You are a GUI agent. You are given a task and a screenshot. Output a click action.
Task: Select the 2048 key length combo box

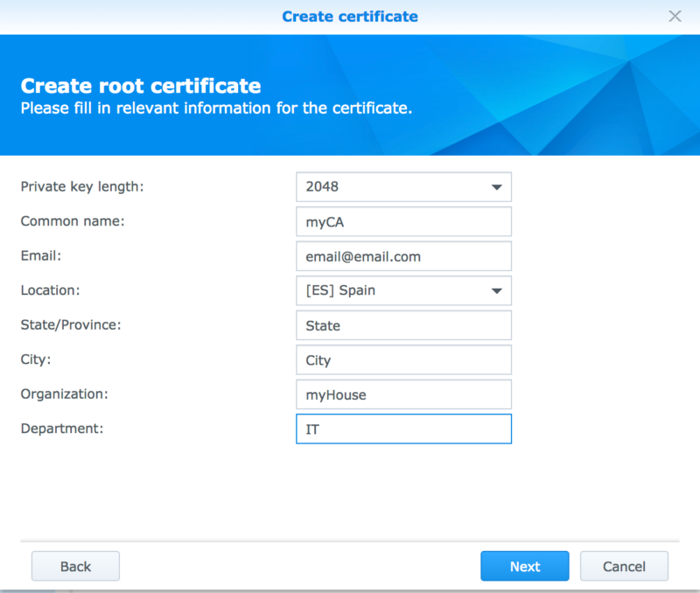[403, 187]
